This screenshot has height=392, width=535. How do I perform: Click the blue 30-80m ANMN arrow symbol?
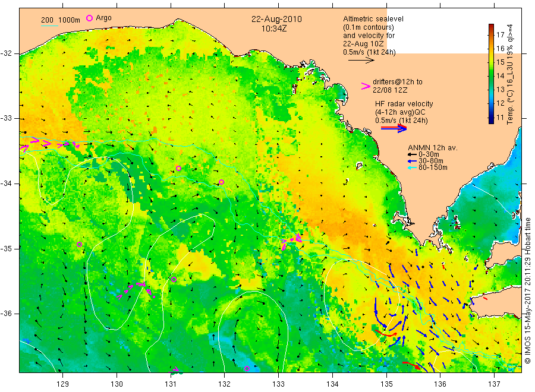click(412, 161)
